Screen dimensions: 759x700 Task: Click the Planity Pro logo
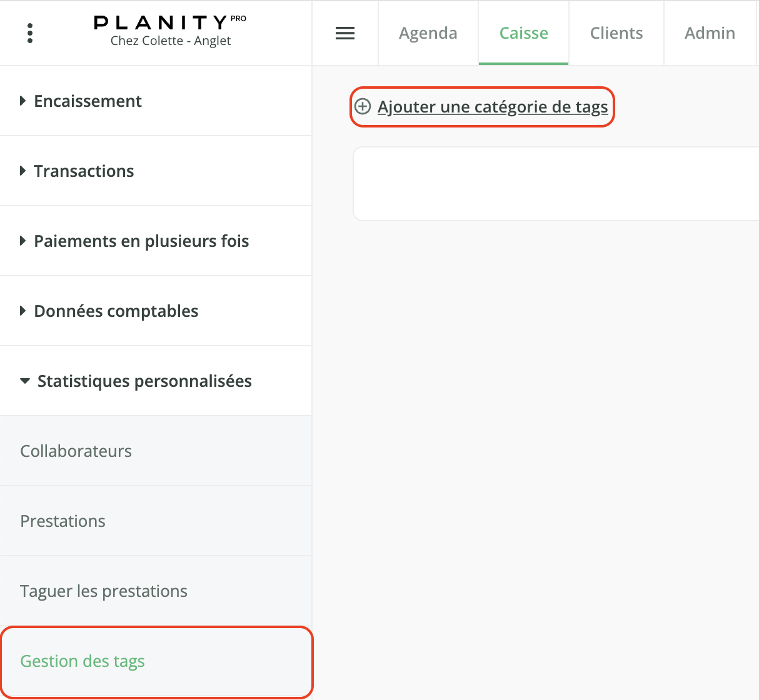tap(170, 22)
